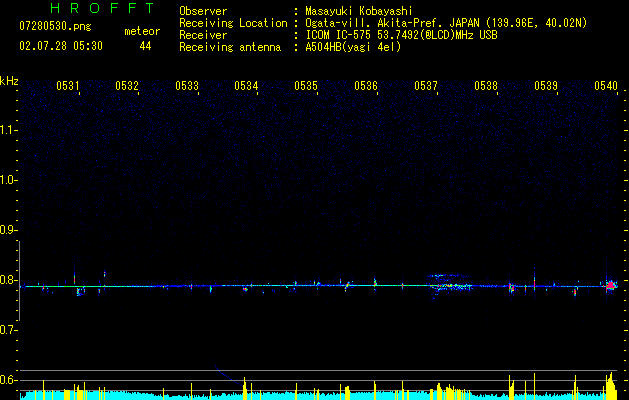Click the 1.1 kHz axis label
The height and width of the screenshot is (400, 629).
tap(8, 130)
